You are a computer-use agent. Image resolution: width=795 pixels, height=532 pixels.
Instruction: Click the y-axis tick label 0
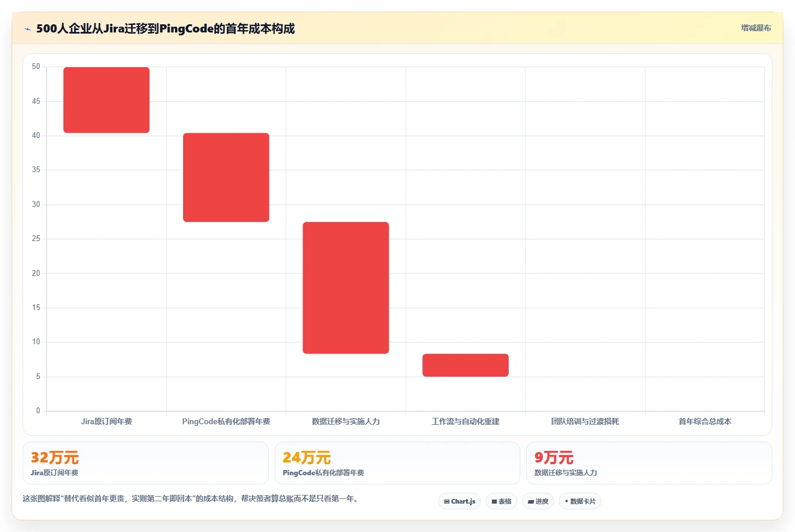point(38,411)
